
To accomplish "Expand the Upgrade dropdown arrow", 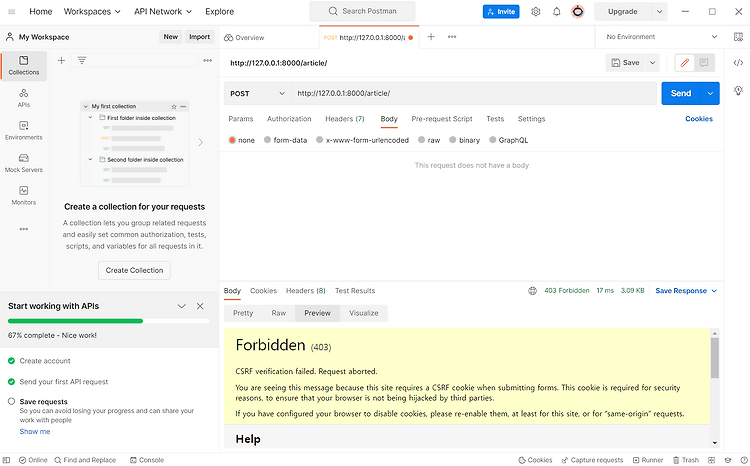I will [x=660, y=11].
